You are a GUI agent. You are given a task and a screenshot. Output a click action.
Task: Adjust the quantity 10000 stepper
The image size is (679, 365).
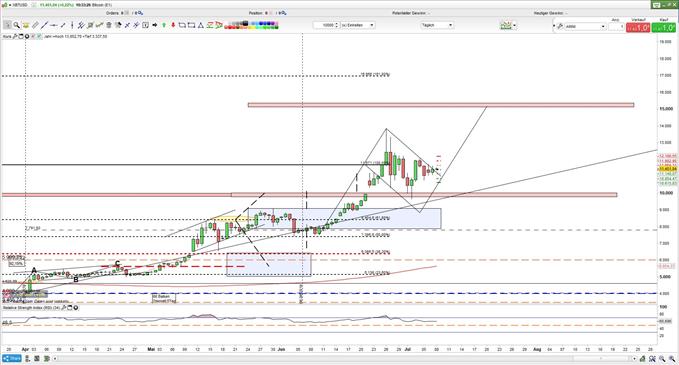[x=336, y=25]
